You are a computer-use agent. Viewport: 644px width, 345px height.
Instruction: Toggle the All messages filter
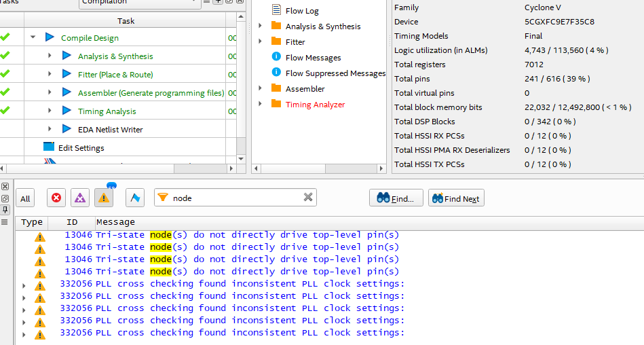25,198
